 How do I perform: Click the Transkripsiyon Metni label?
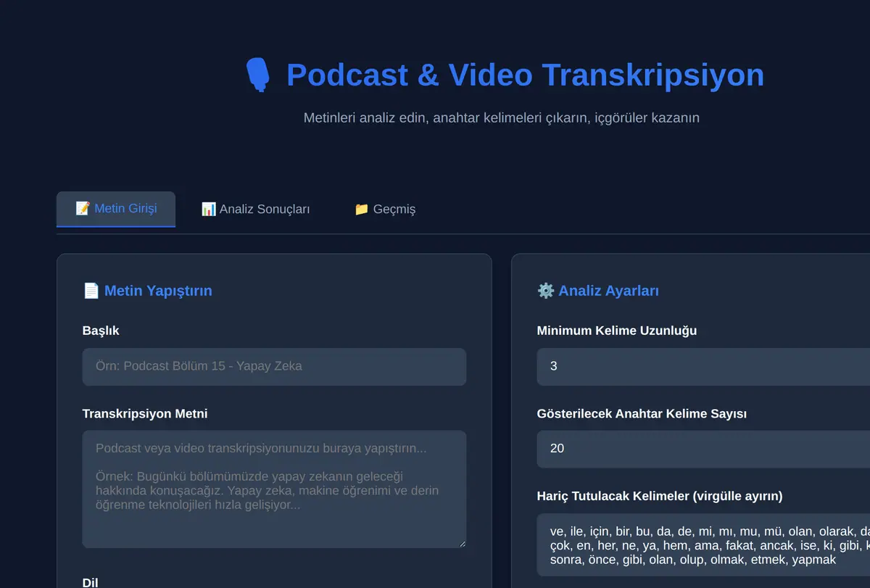[145, 413]
